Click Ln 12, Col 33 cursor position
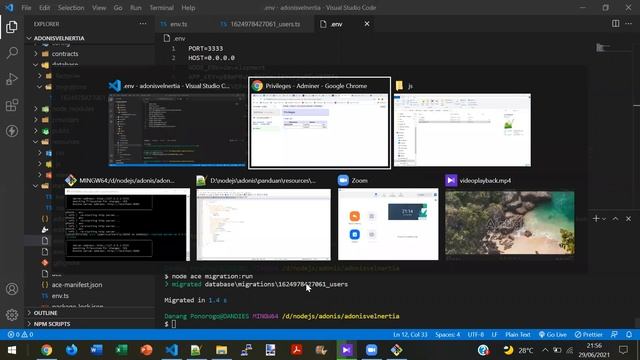This screenshot has height=360, width=640. [410, 334]
